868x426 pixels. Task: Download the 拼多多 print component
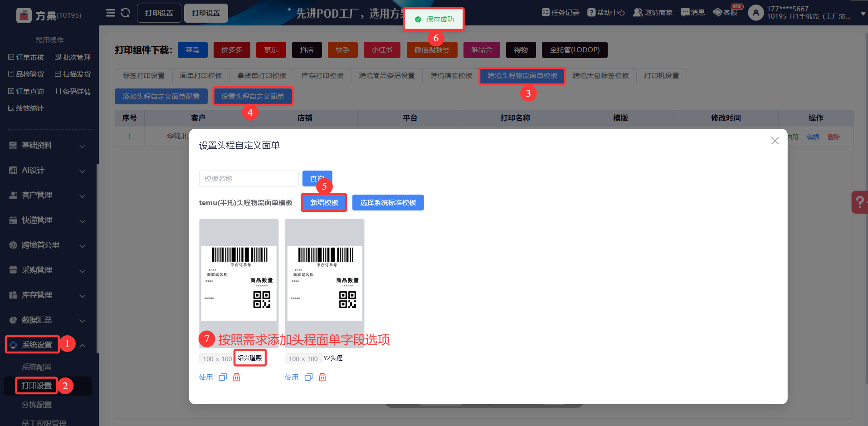coord(232,50)
